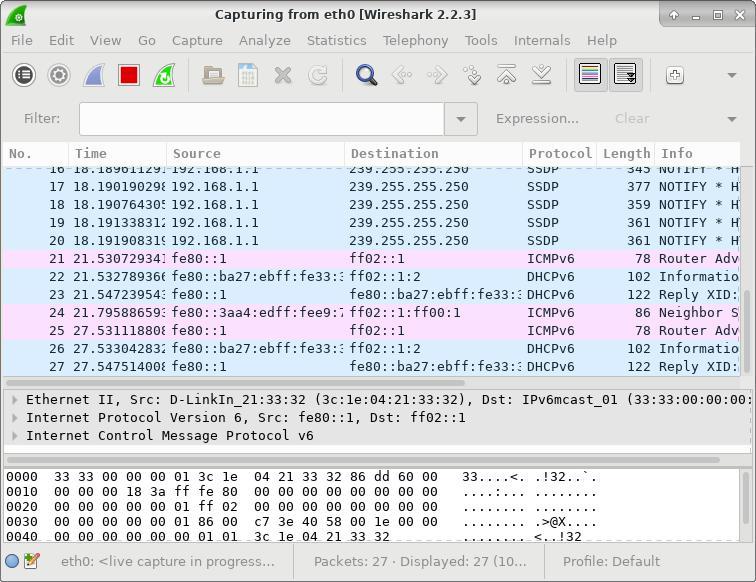Open a capture file with folder icon
Screen dimensions: 756x582
[213, 75]
